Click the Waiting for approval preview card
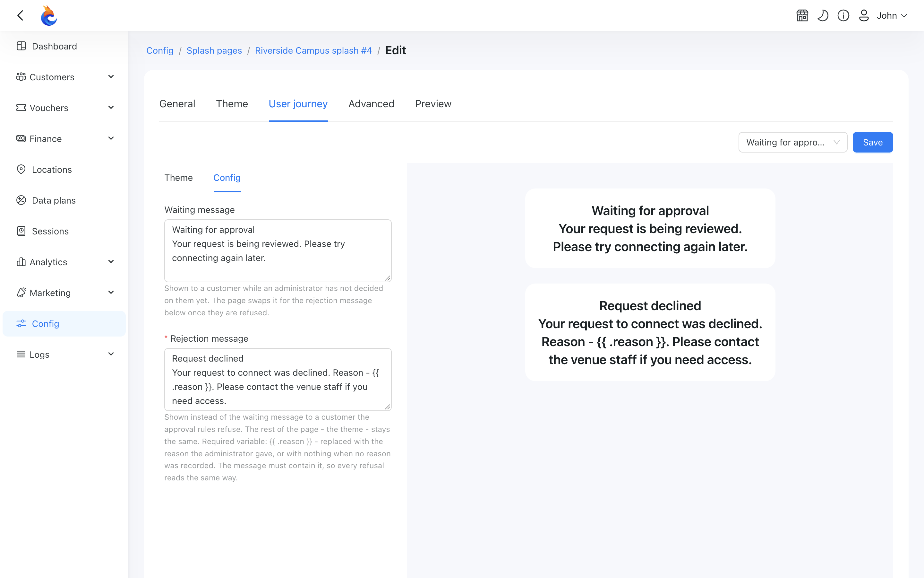The image size is (924, 578). [650, 228]
